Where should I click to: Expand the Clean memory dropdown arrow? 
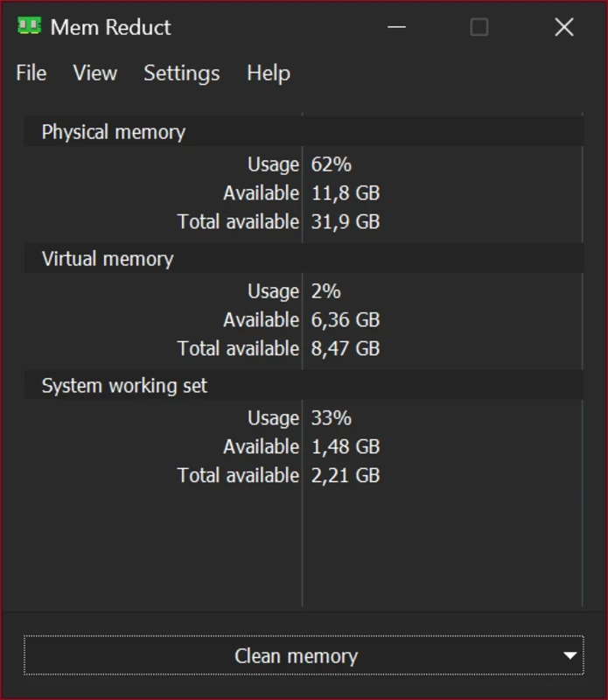pyautogui.click(x=570, y=656)
